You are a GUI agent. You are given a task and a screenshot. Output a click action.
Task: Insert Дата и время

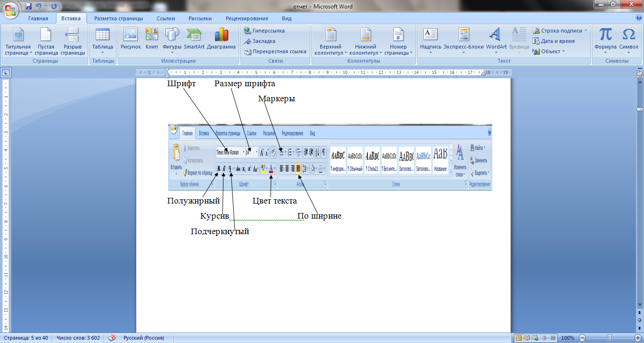(554, 41)
